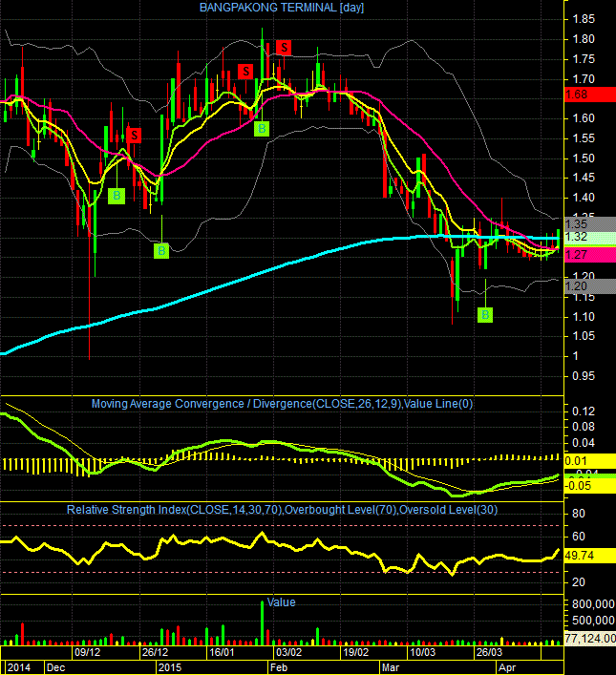Select the B buy marker at 1.57 in late January
This screenshot has width=616, height=675.
262,129
